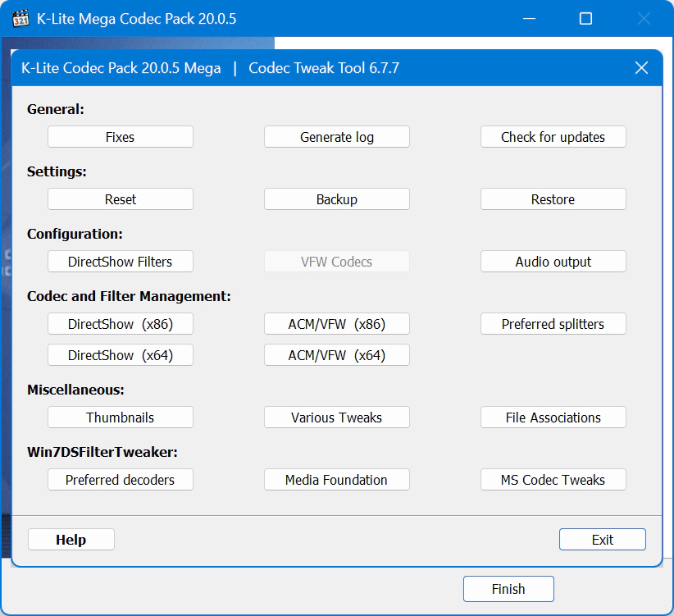
Task: Open Media Foundation tweaks
Action: [336, 480]
